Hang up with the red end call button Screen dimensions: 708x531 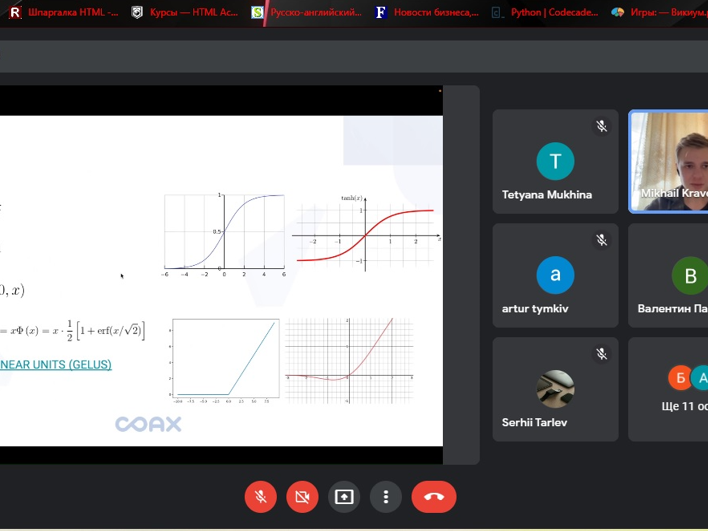tap(433, 497)
